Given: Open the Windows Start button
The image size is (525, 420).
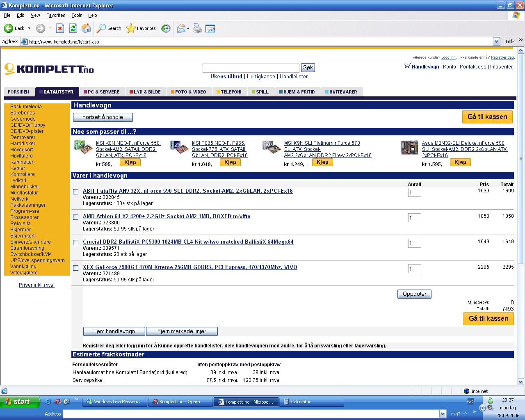Looking at the screenshot, I should [20, 402].
